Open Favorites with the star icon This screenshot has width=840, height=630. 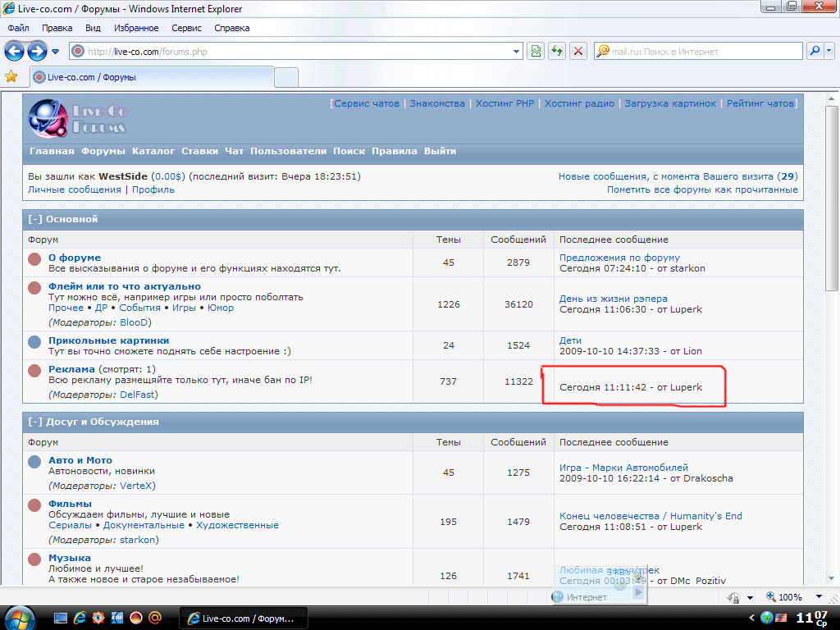(11, 77)
